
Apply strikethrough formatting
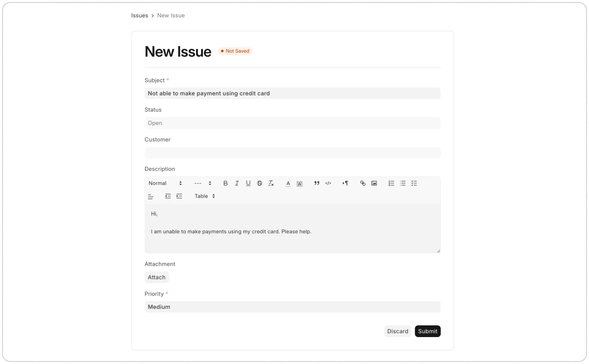(259, 183)
